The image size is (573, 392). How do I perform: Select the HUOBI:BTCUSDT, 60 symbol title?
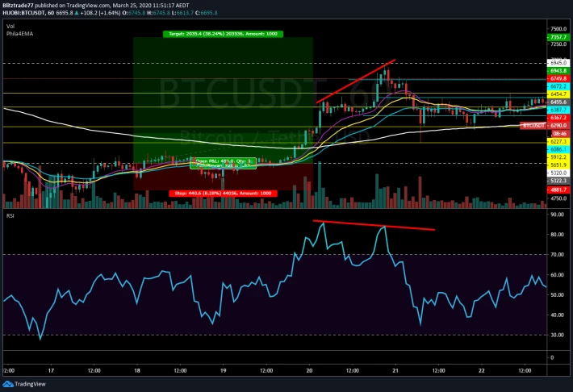click(x=28, y=13)
